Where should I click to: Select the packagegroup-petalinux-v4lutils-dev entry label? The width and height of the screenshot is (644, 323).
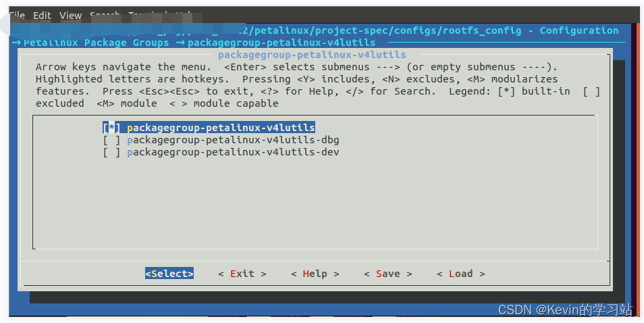[x=234, y=153]
